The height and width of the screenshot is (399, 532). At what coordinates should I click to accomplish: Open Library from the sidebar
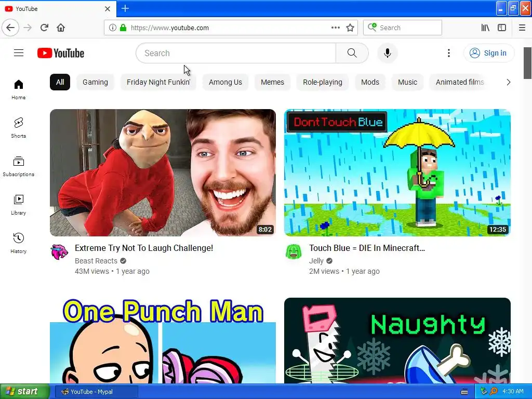(x=18, y=205)
